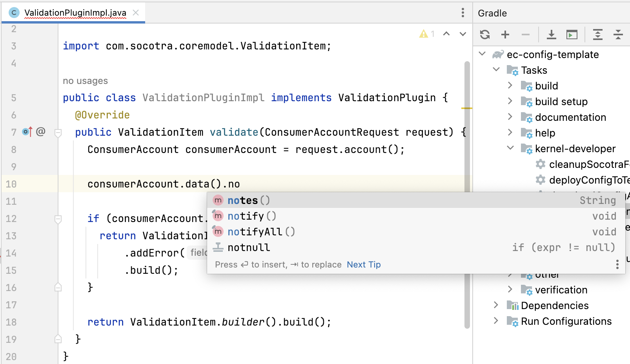Choose the notnull postfix template

tap(416, 248)
